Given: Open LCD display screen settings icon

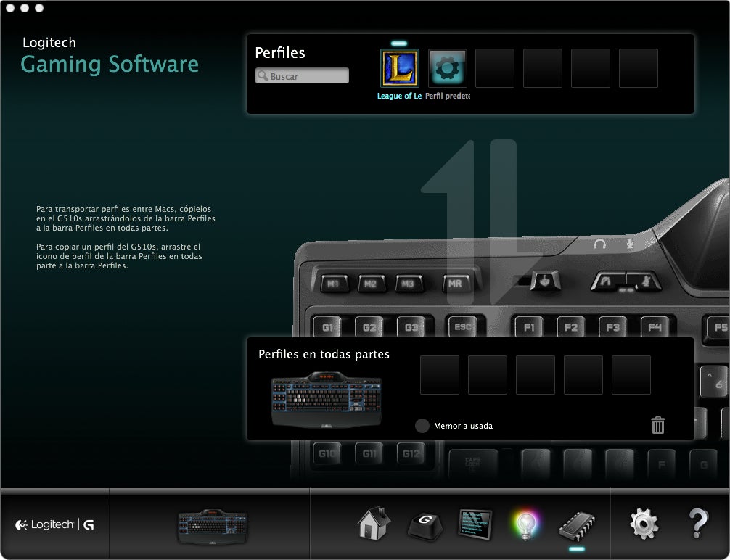Looking at the screenshot, I should 475,524.
